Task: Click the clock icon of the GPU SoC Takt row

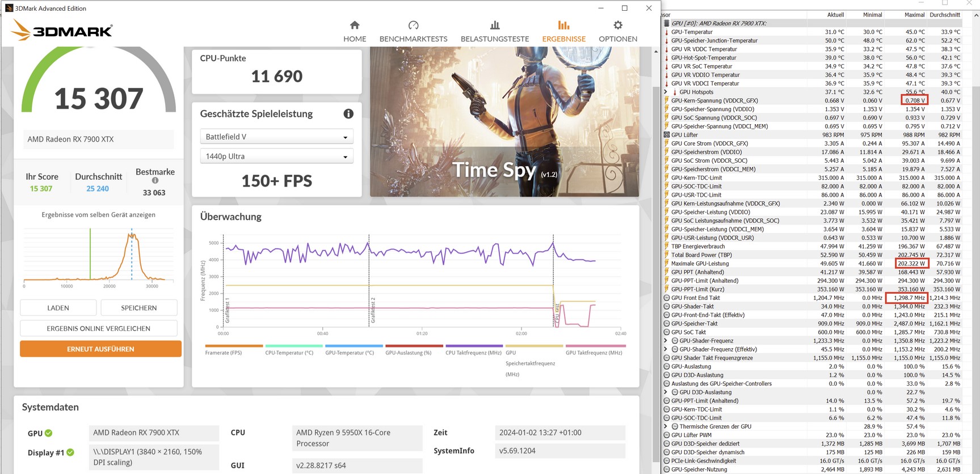Action: tap(667, 332)
